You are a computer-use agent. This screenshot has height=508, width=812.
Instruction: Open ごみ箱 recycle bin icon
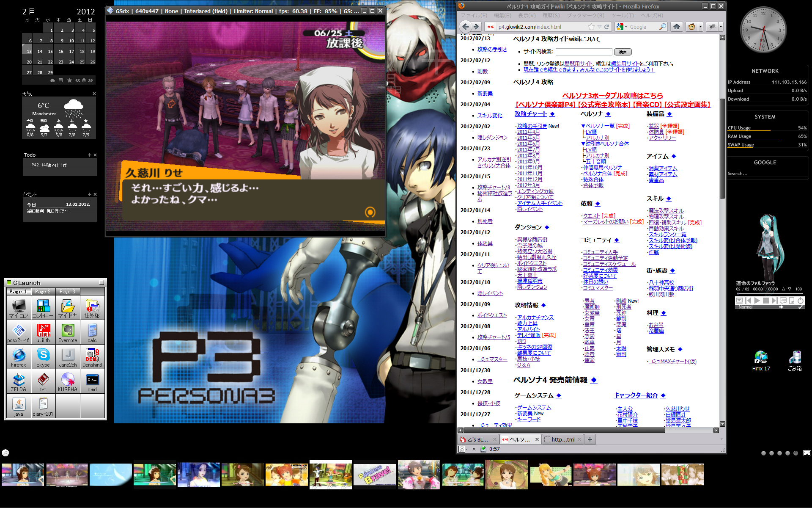(x=795, y=361)
